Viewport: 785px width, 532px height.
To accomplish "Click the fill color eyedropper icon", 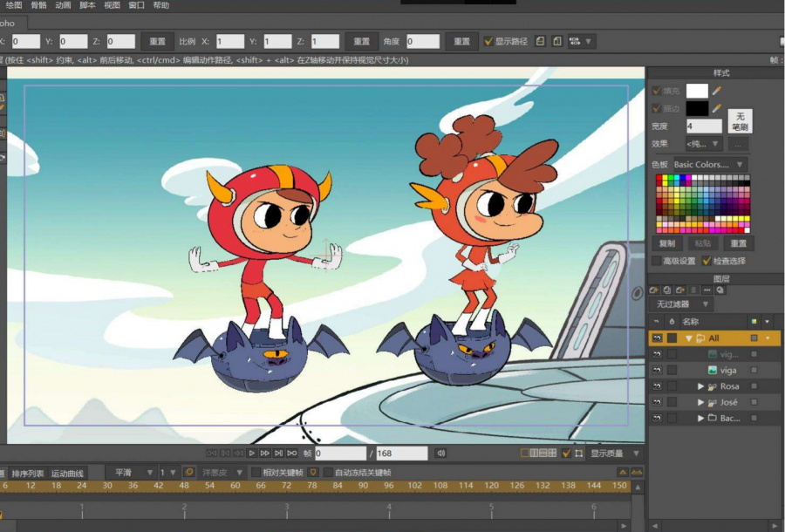I will [717, 90].
